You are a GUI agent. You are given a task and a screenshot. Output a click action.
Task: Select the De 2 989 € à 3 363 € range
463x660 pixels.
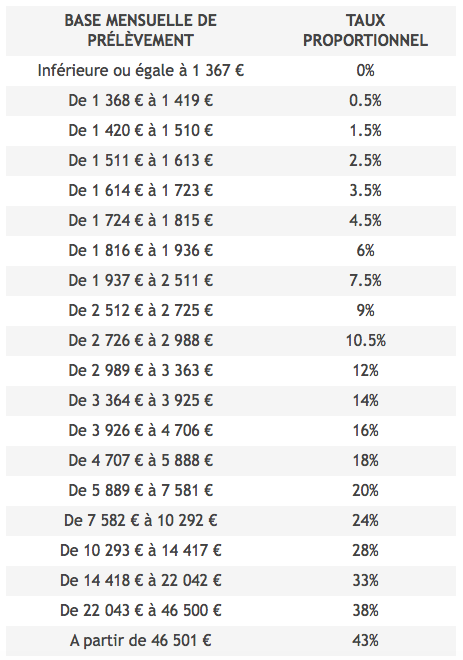point(141,370)
